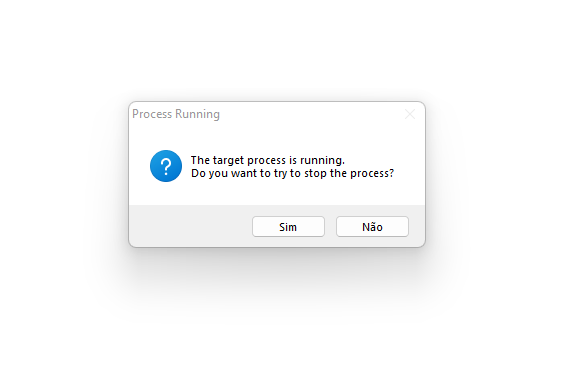Answer no via the Não button
This screenshot has height=375, width=567.
coord(372,227)
